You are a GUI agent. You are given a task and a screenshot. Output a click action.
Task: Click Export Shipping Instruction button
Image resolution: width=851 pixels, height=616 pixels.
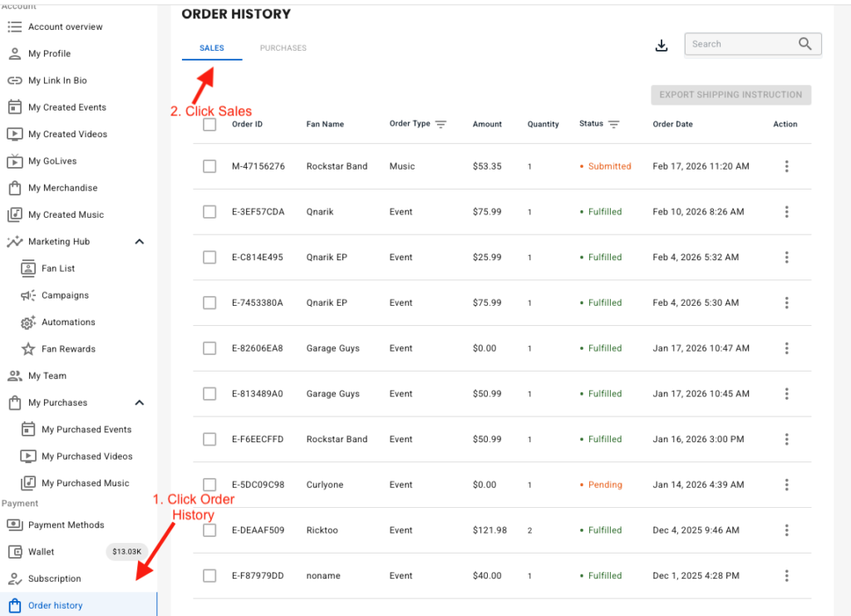(x=730, y=95)
